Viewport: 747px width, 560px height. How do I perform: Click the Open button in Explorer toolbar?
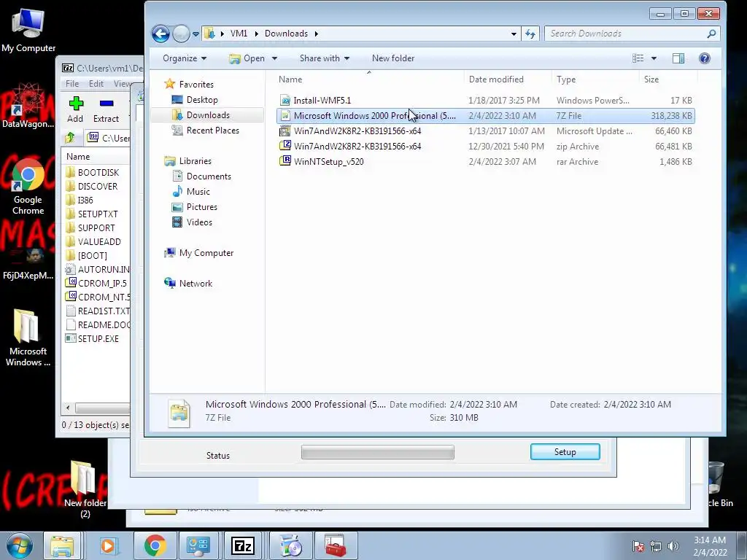247,58
